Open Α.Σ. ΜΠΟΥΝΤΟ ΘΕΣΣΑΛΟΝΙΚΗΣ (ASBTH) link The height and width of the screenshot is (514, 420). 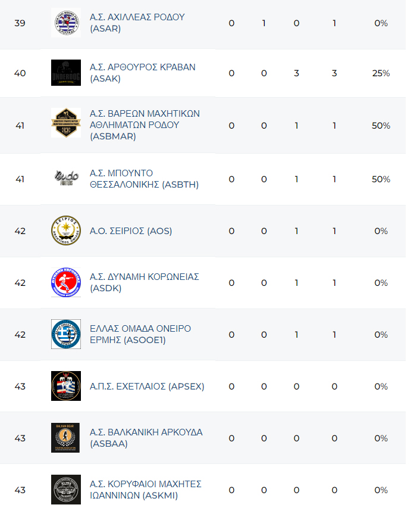click(x=144, y=179)
